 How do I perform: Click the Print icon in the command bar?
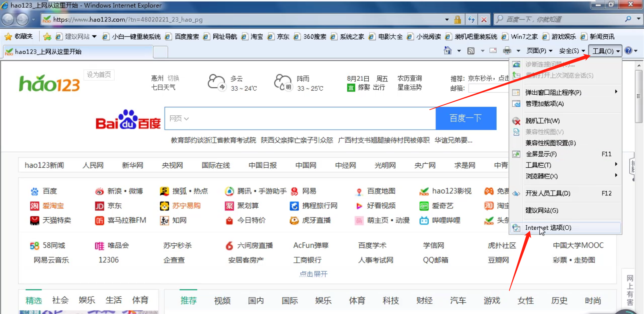507,51
